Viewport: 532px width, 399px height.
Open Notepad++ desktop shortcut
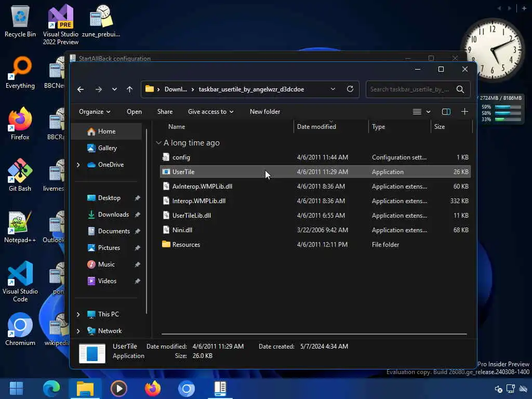(x=20, y=227)
